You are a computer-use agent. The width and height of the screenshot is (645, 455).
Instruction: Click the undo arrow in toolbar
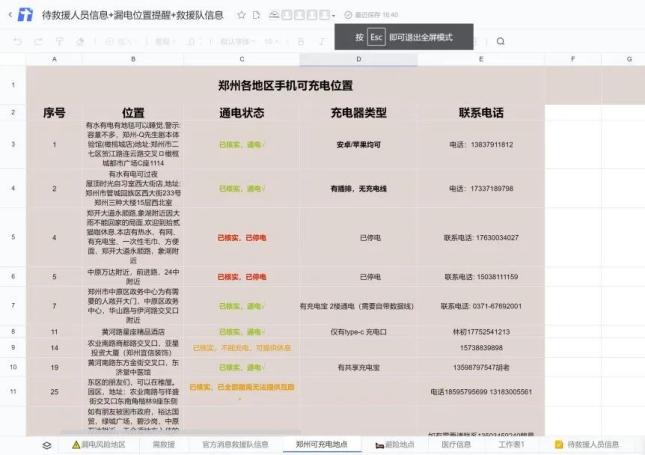17,41
